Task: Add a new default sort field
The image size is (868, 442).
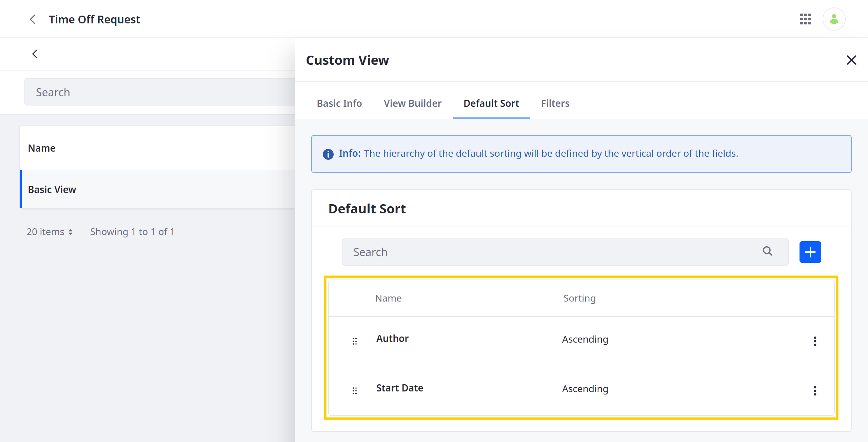Action: point(810,252)
